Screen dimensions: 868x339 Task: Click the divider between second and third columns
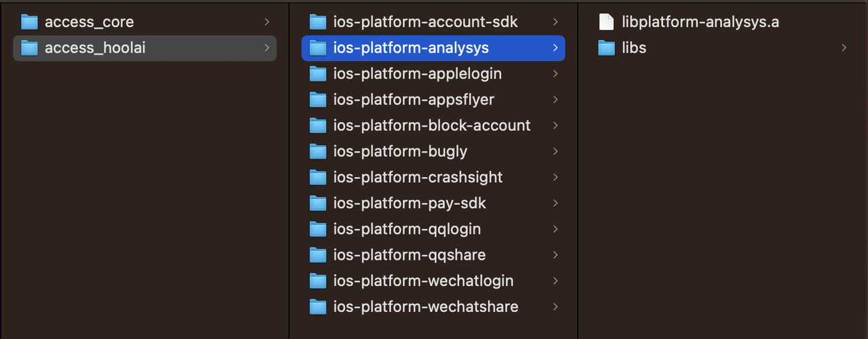578,169
